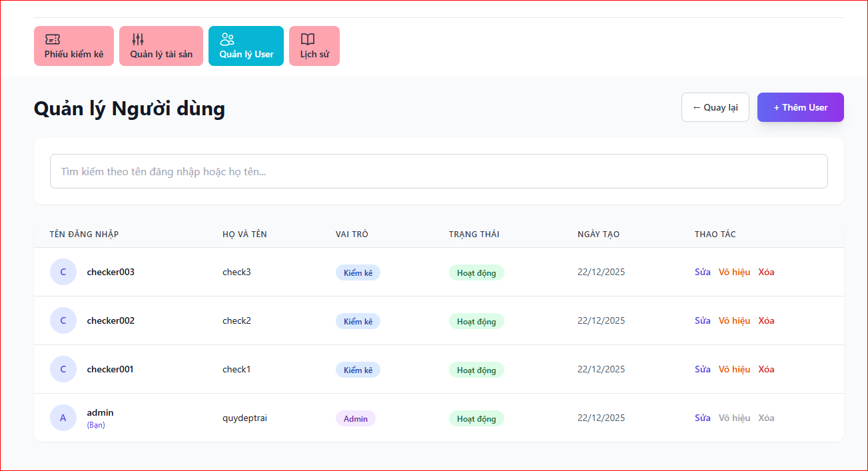Disable checker003 with Vô hiệu
868x471 pixels.
point(734,272)
